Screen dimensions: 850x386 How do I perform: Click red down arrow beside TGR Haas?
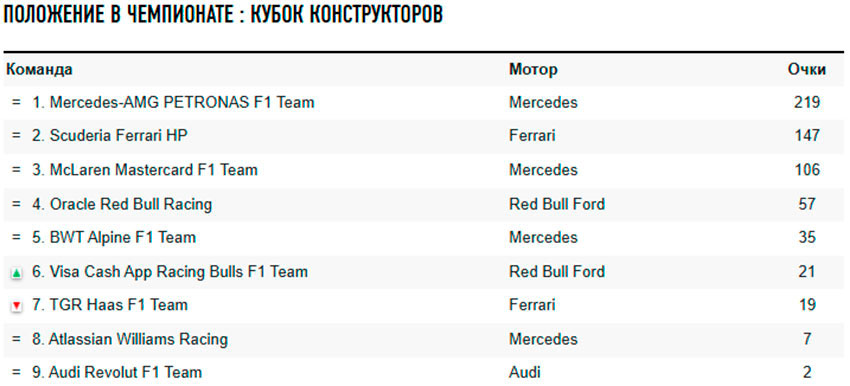[16, 307]
